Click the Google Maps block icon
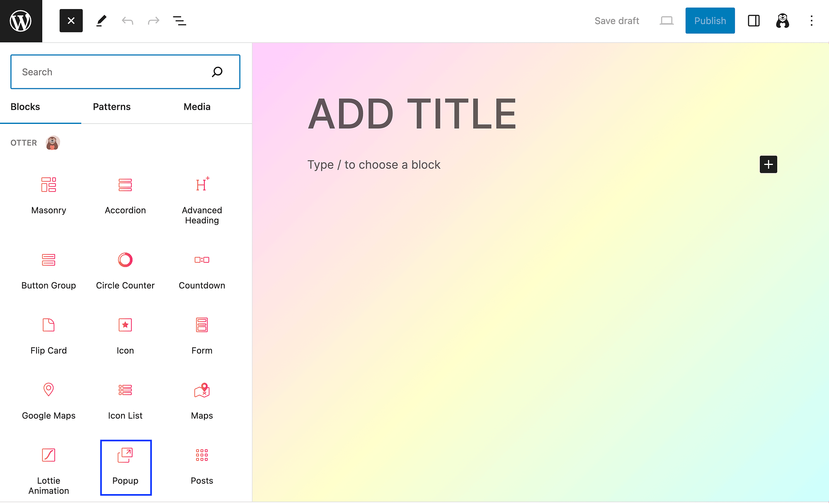 coord(48,389)
